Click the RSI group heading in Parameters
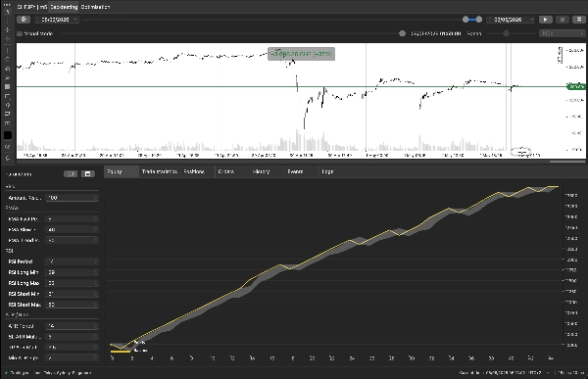Image resolution: width=588 pixels, height=379 pixels. click(10, 251)
